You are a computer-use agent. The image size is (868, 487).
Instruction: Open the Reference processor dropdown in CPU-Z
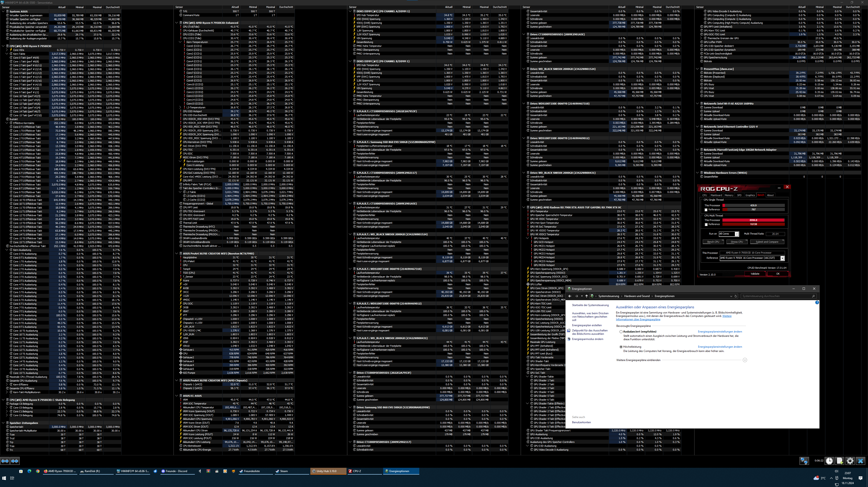[x=782, y=258]
